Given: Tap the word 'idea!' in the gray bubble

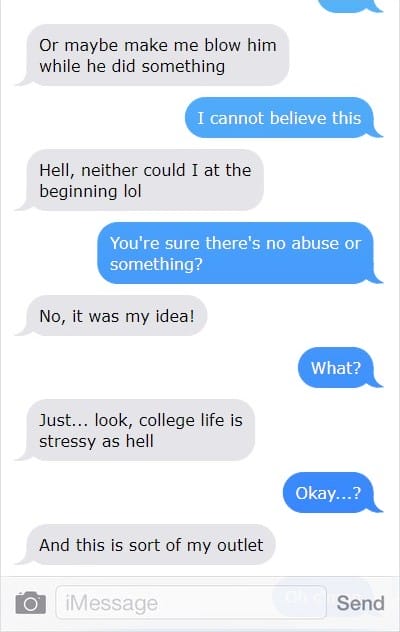Looking at the screenshot, I should (x=175, y=316).
